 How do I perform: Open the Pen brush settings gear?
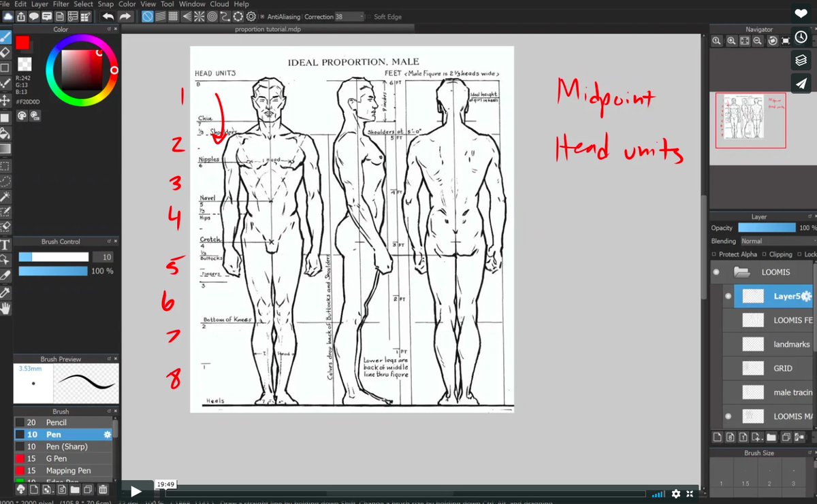pos(107,435)
